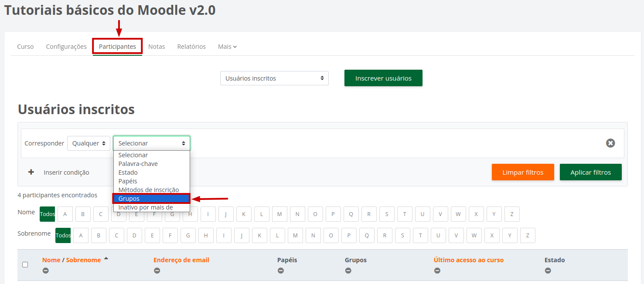Viewport: 644px width, 284px height.
Task: Collapse the Nome / Sobrenome column with minus icon
Action: pos(46,270)
